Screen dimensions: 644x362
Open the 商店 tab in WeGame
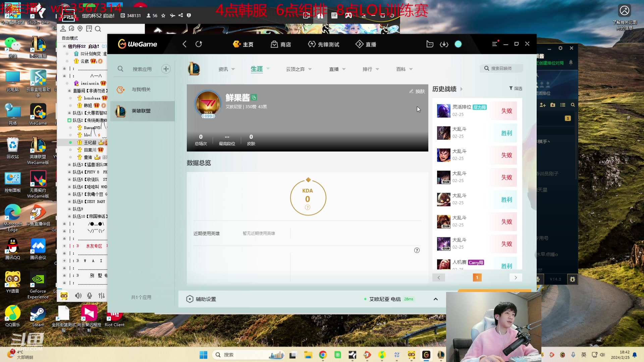[281, 44]
